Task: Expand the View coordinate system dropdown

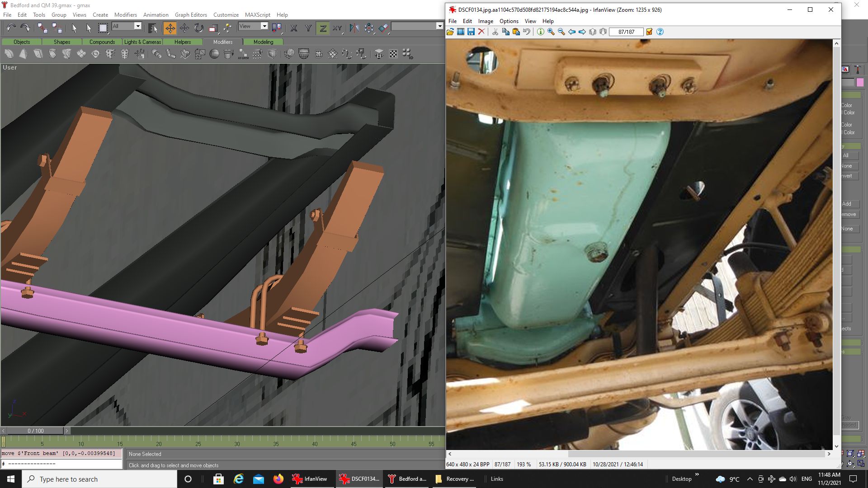Action: (264, 26)
